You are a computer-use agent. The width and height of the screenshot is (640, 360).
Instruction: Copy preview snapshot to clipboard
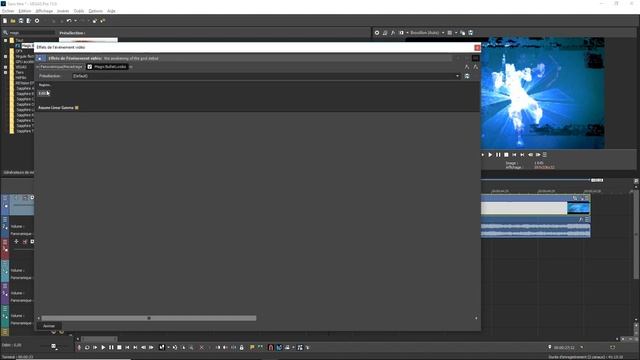(462, 33)
